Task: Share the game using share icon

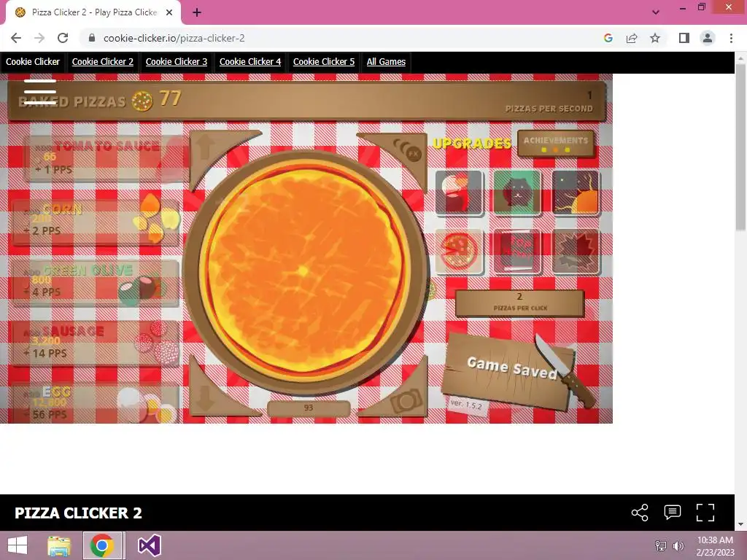Action: click(639, 513)
